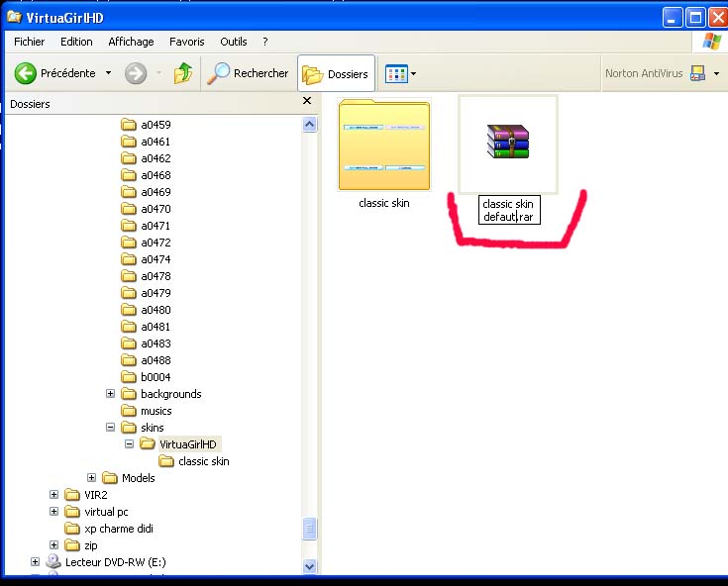The width and height of the screenshot is (728, 586).
Task: Select folder a0483 in the tree
Action: click(147, 343)
